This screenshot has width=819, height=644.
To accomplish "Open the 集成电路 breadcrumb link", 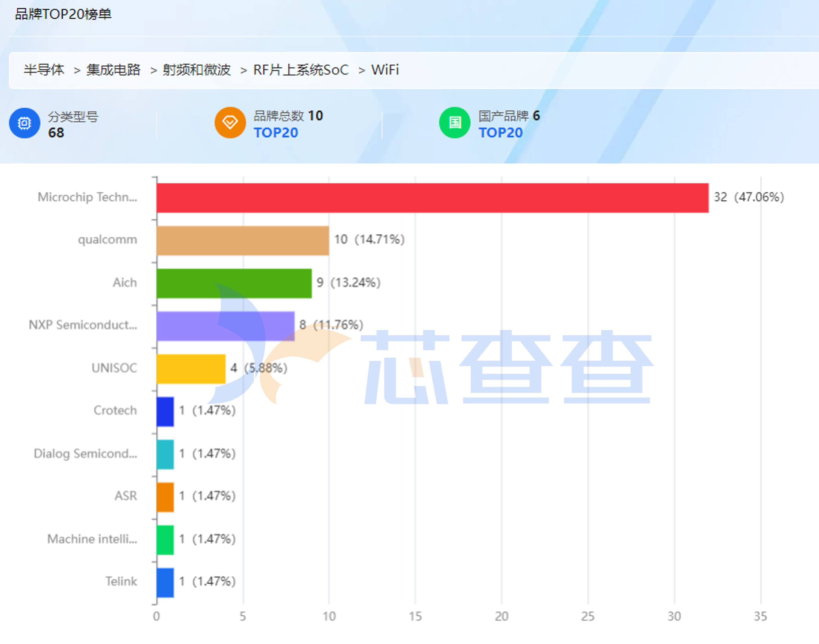I will [x=114, y=70].
